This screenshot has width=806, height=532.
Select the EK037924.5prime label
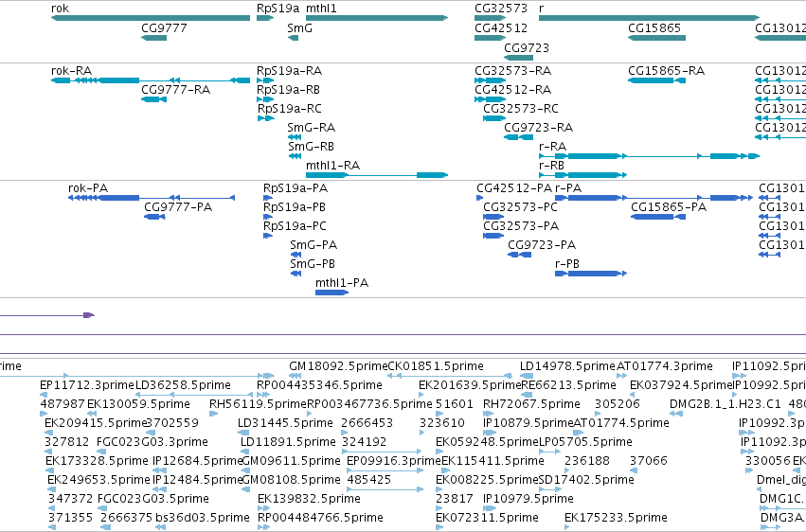[x=681, y=385]
